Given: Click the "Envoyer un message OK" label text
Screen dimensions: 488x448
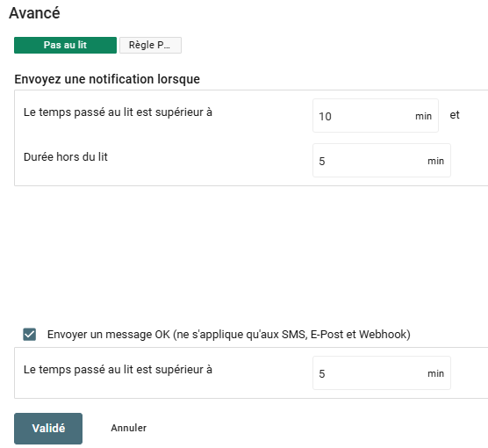Looking at the screenshot, I should point(229,335).
